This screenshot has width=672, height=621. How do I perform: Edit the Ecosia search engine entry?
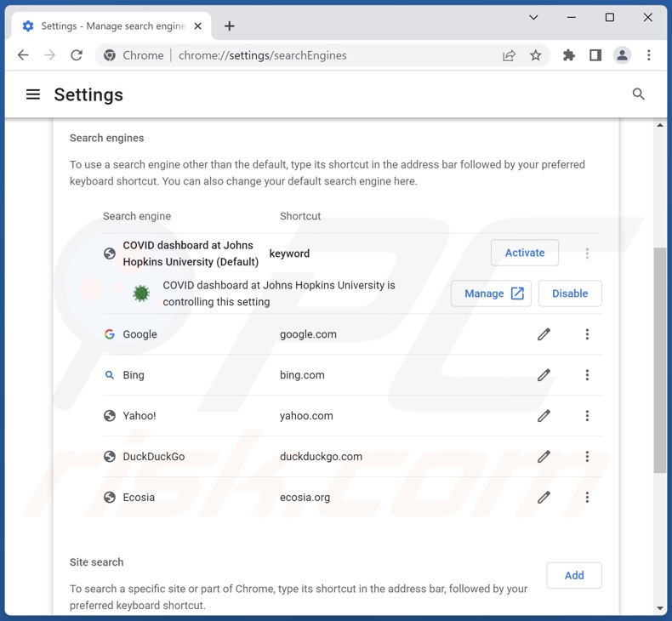tap(544, 497)
